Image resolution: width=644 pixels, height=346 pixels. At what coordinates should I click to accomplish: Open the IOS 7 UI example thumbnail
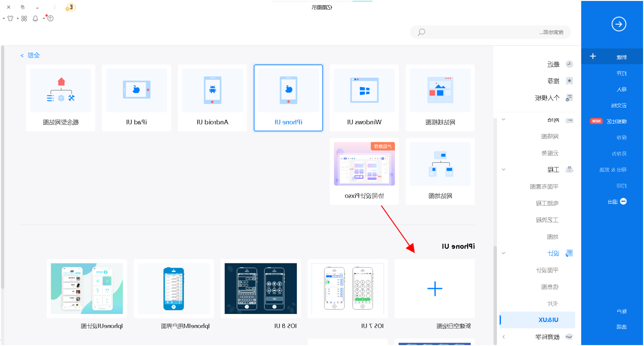tap(348, 289)
